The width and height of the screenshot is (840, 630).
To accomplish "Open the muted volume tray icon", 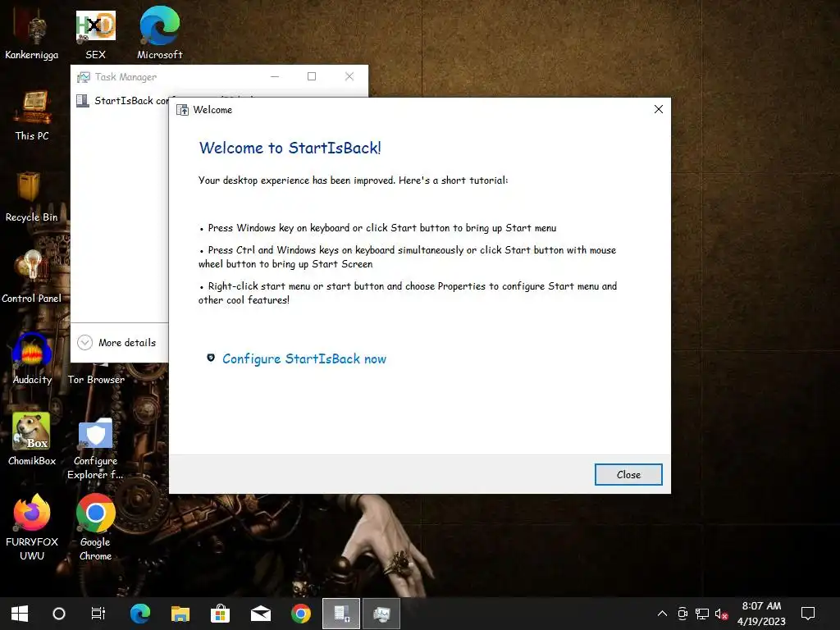I will 721,614.
